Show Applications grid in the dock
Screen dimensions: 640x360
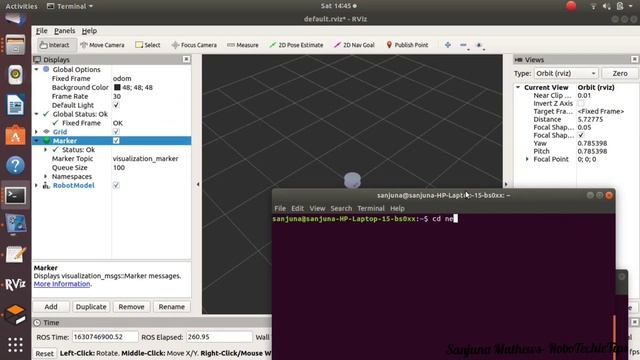(x=15, y=345)
